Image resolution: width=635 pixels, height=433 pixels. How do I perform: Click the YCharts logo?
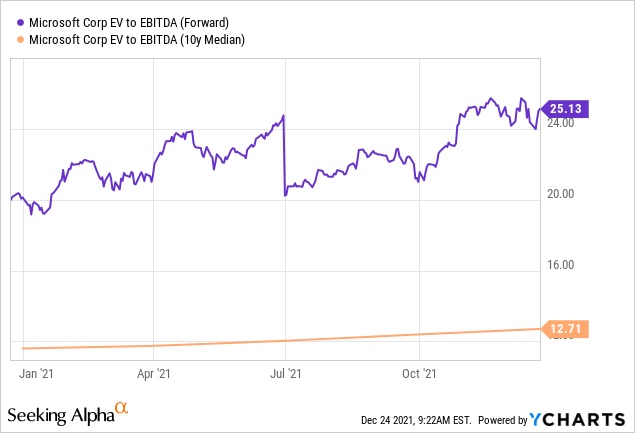(578, 416)
